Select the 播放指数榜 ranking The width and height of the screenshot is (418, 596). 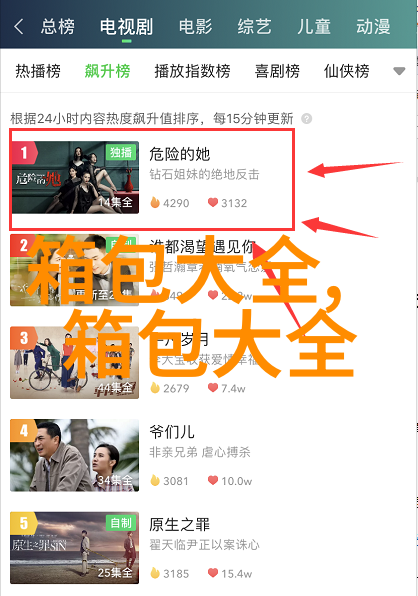[x=192, y=71]
